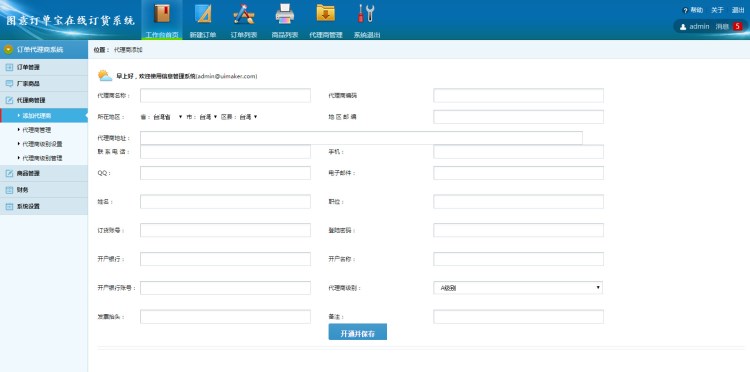
Task: Open the 代理商级别 A级别 dropdown
Action: point(518,287)
